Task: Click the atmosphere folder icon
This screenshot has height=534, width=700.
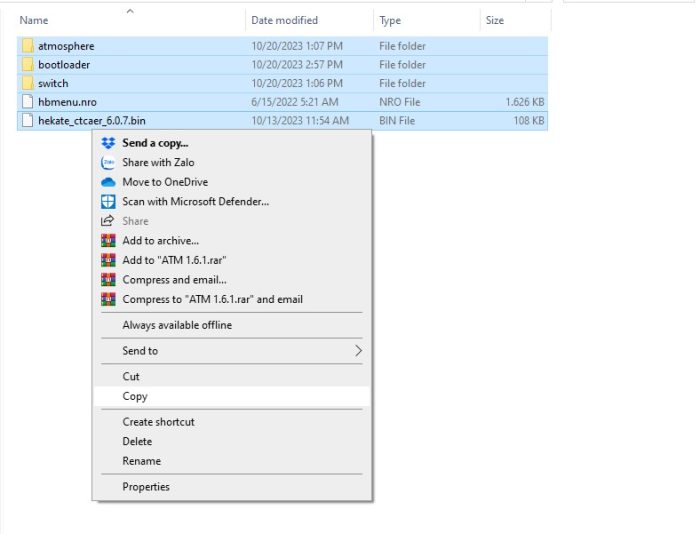Action: pyautogui.click(x=27, y=46)
